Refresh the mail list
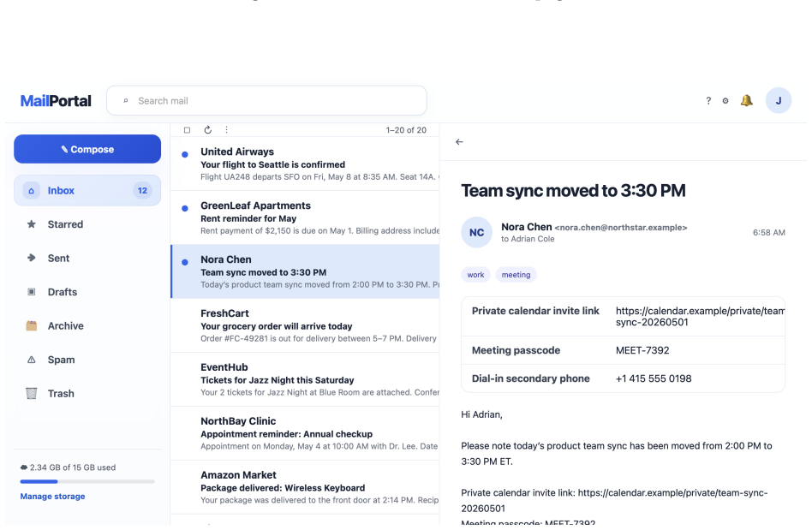The width and height of the screenshot is (812, 530). 207,130
